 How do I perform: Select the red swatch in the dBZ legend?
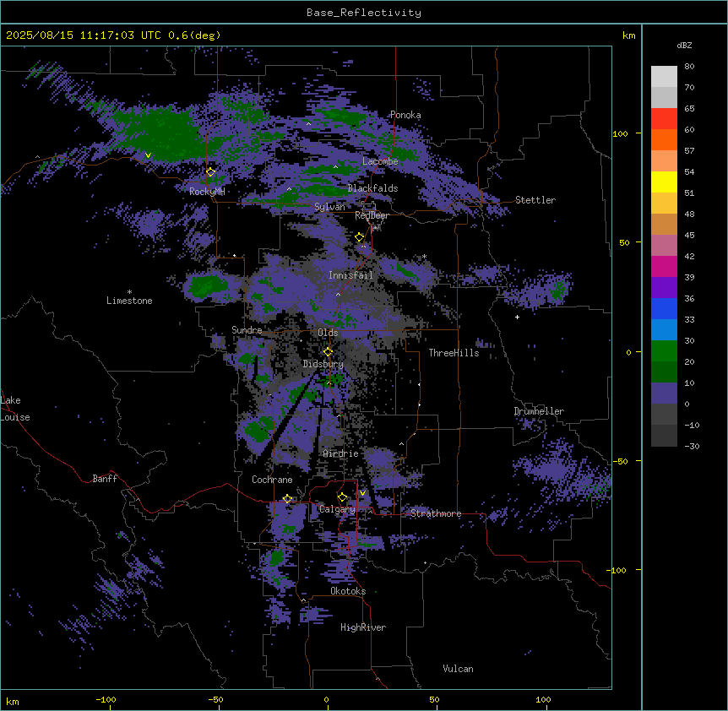(664, 119)
